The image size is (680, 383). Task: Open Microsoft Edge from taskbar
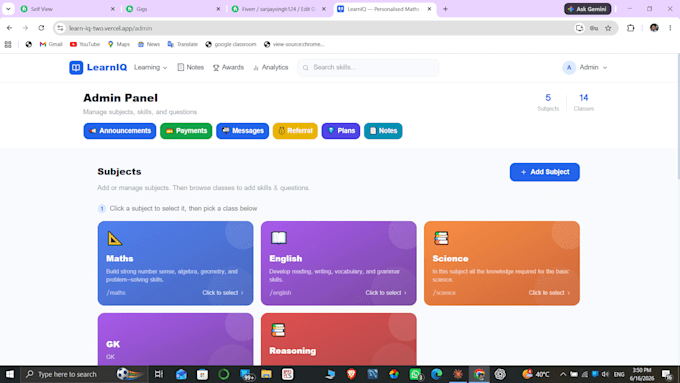tap(437, 374)
